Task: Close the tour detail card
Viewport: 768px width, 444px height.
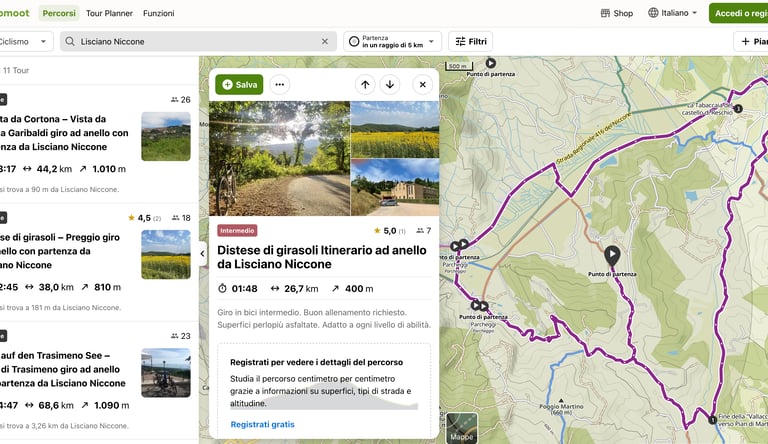Action: point(423,84)
